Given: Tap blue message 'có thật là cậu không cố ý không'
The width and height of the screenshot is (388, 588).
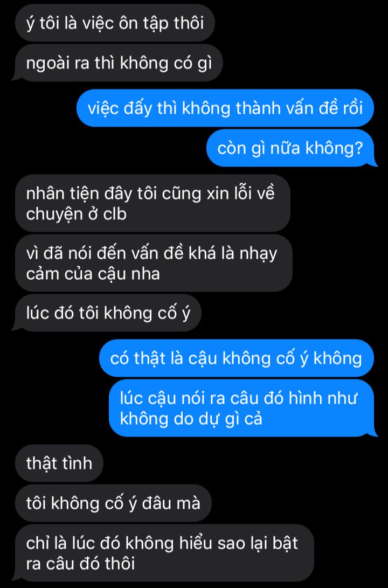Looking at the screenshot, I should pos(237,358).
